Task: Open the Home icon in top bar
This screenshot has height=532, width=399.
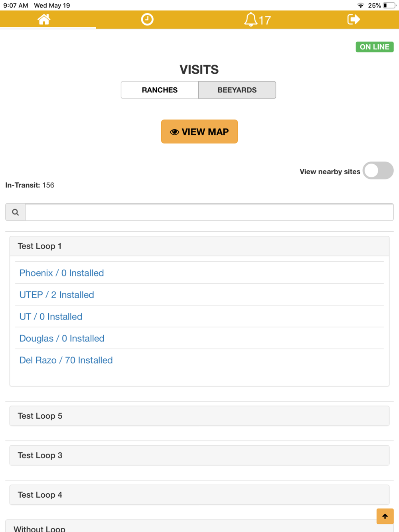Action: tap(44, 19)
